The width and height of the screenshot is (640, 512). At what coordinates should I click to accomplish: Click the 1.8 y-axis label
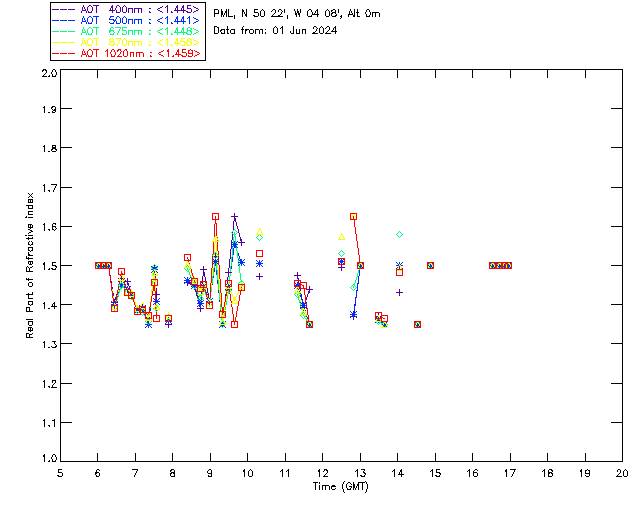tap(49, 148)
